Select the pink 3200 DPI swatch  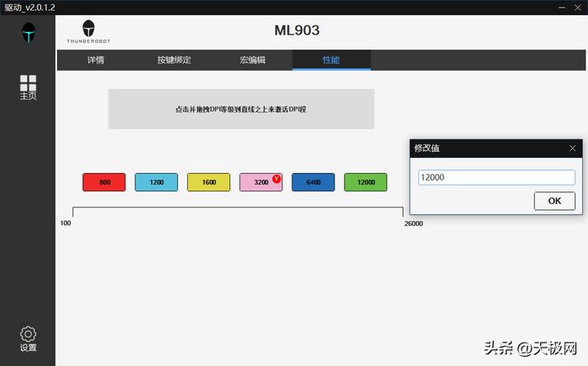[261, 182]
